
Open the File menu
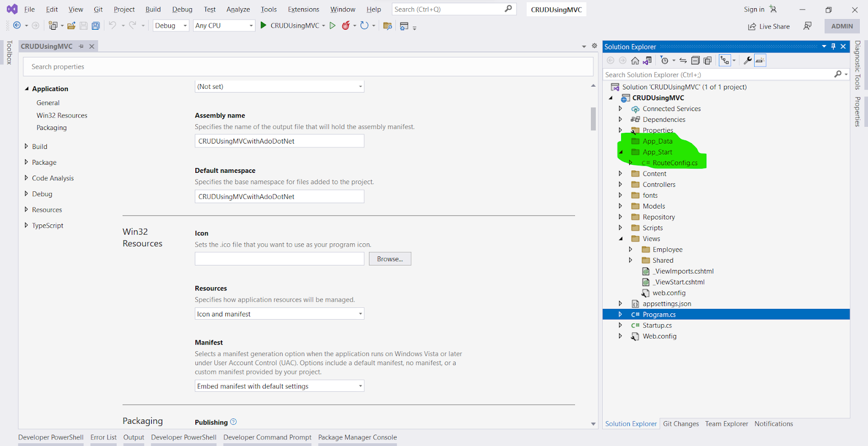pyautogui.click(x=29, y=9)
